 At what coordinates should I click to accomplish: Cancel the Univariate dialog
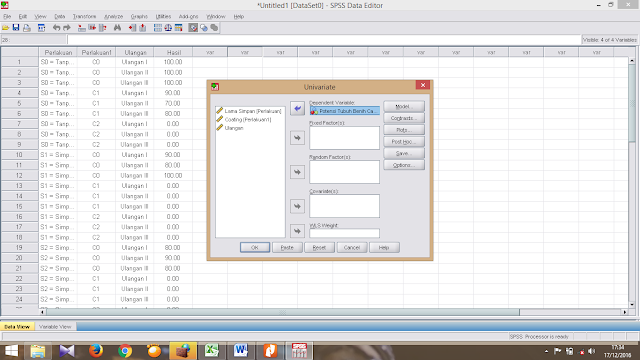[x=351, y=247]
